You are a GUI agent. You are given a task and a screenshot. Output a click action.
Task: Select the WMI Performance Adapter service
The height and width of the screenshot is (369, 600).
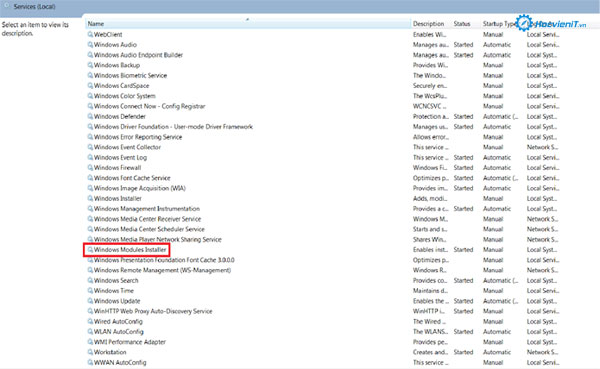pyautogui.click(x=130, y=342)
